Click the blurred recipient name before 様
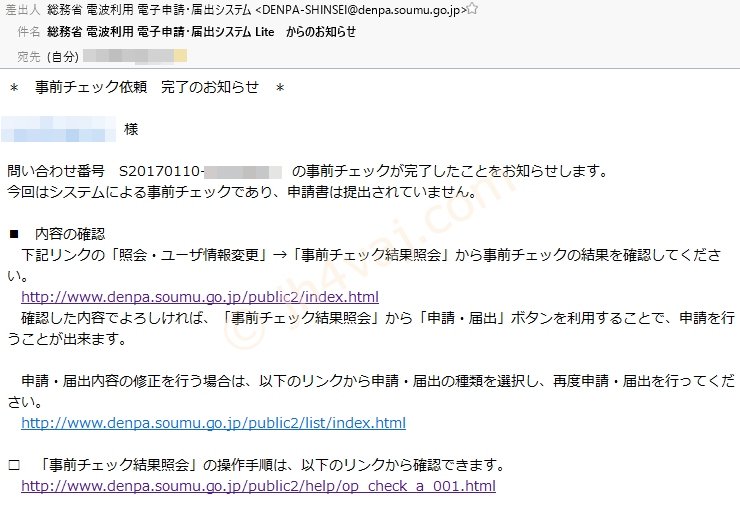 pyautogui.click(x=58, y=129)
